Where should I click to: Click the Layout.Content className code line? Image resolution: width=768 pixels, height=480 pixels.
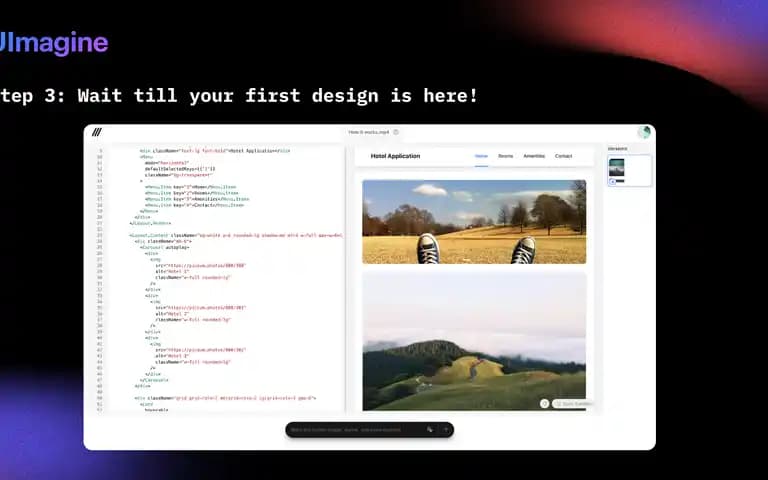tap(236, 236)
